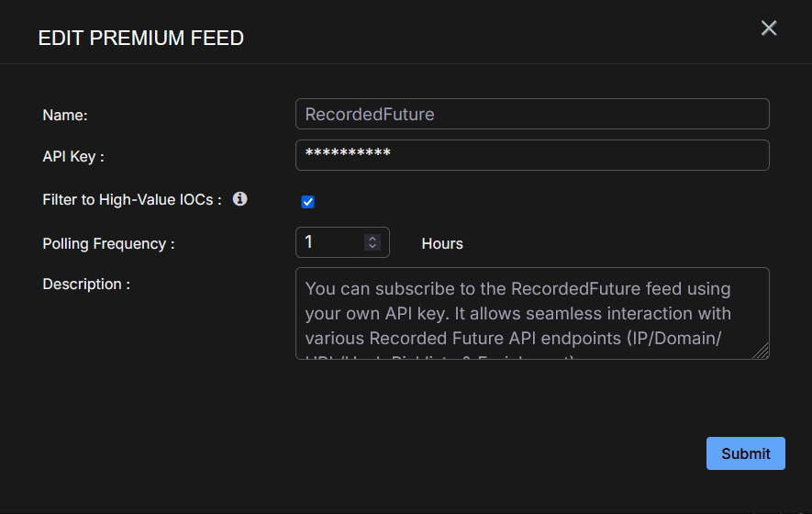812x514 pixels.
Task: Click the Edit Premium Feed title
Action: tap(140, 39)
